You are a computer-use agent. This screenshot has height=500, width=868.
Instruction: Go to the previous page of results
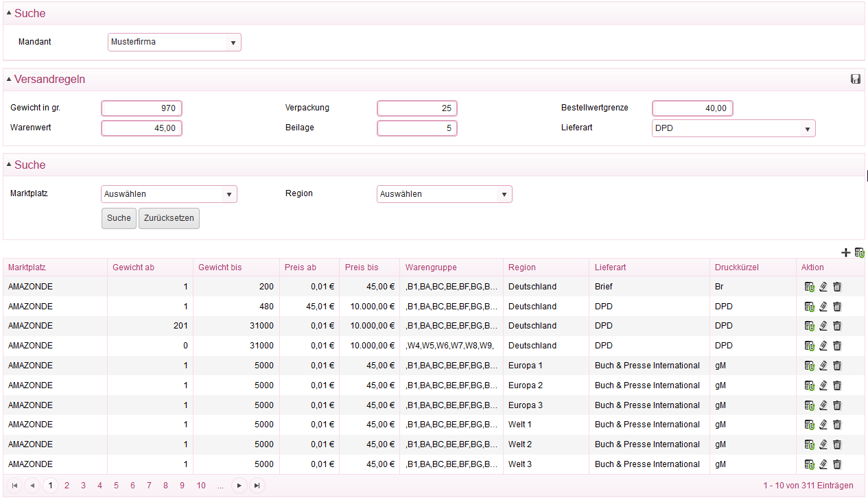point(32,486)
